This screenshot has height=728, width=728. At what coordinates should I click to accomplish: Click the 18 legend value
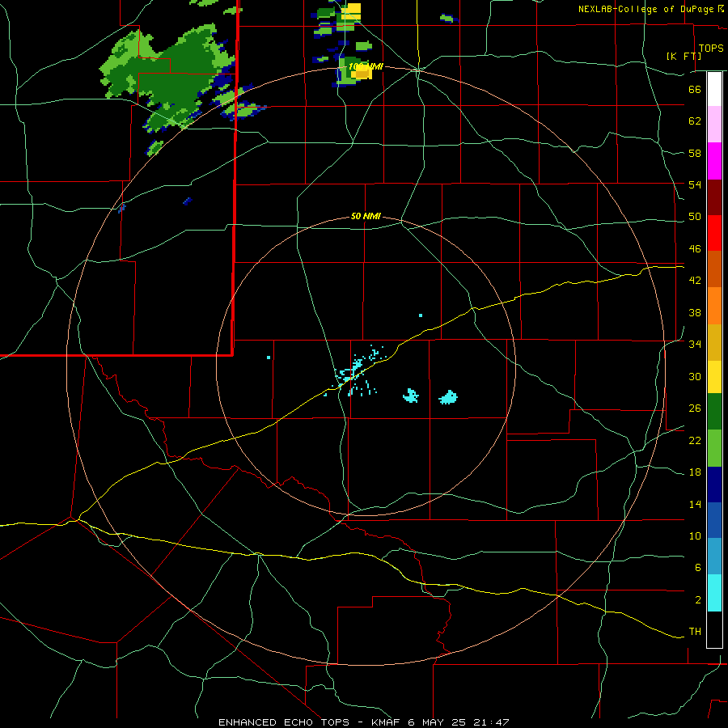(x=695, y=472)
